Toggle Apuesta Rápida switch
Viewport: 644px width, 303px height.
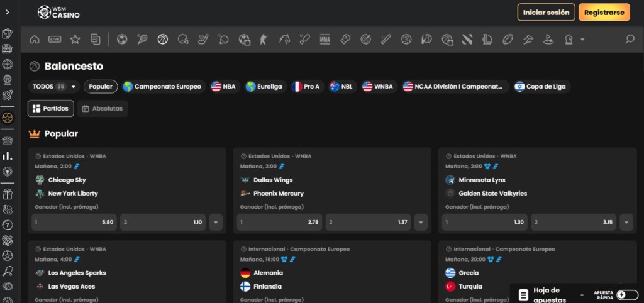pyautogui.click(x=627, y=295)
